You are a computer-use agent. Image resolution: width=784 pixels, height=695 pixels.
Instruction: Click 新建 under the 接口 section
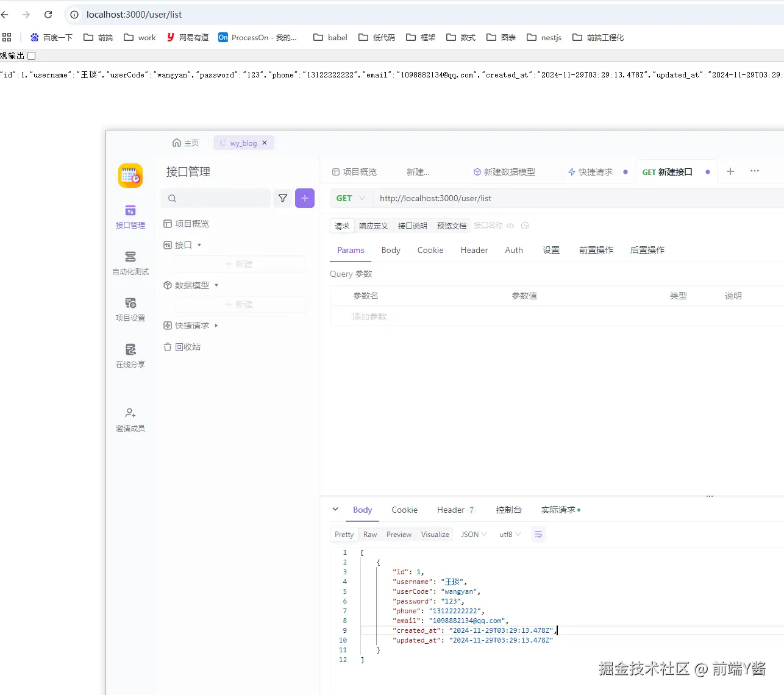(239, 264)
